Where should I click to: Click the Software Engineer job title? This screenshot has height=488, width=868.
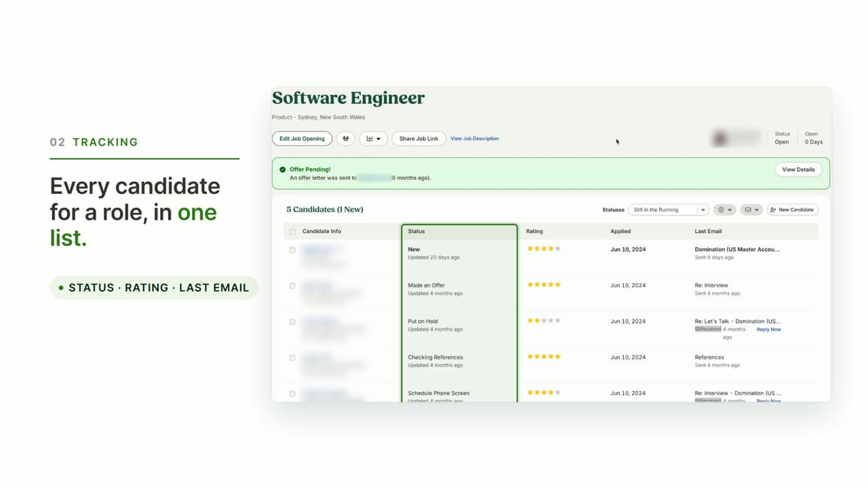(349, 98)
